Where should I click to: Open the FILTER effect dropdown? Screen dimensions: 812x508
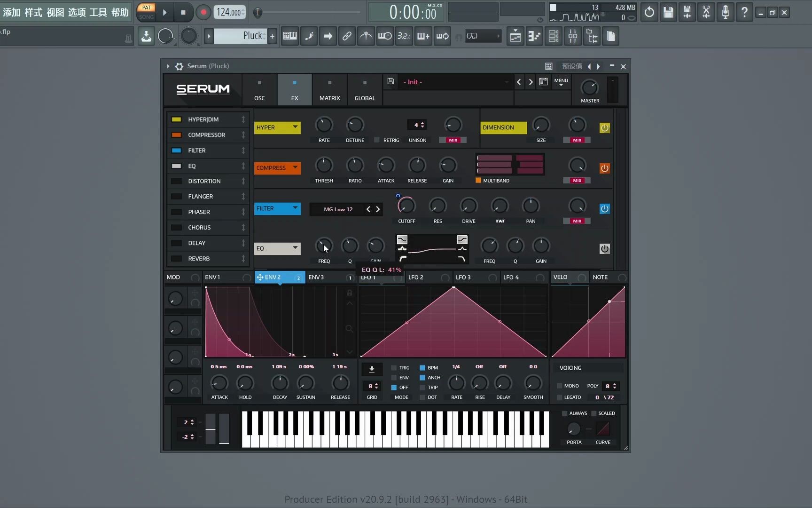(x=277, y=208)
